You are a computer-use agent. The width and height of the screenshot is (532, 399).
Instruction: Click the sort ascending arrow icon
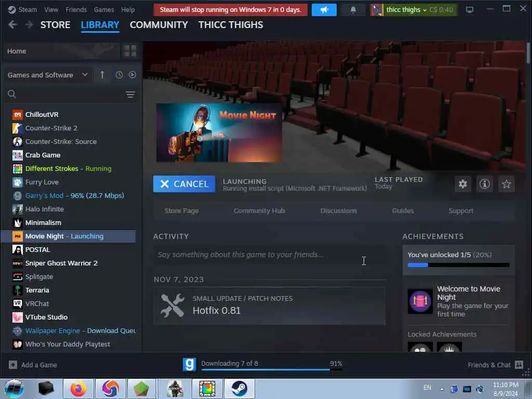102,75
